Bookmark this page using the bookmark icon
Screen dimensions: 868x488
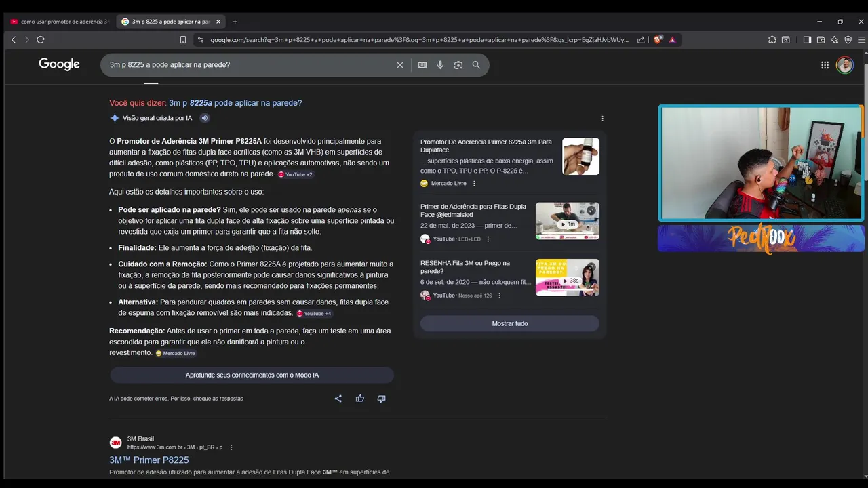tap(183, 40)
